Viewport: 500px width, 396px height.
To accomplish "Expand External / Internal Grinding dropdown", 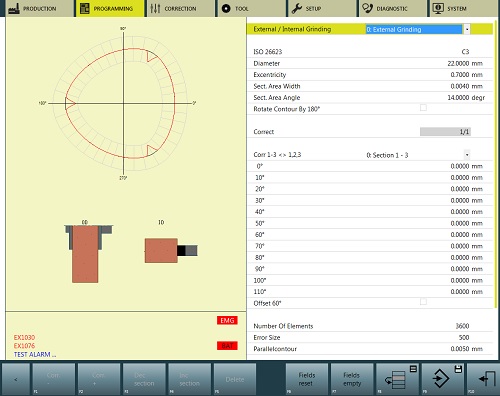I will point(467,29).
